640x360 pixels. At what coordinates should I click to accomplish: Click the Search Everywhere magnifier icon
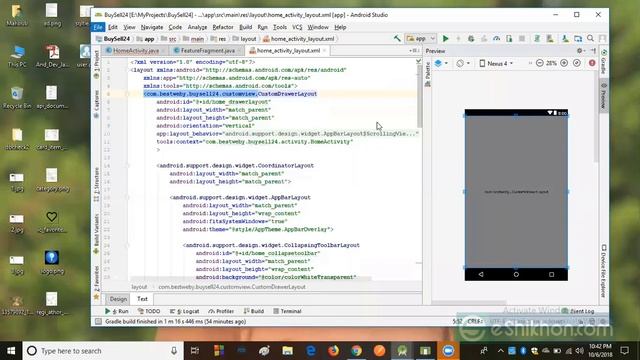591,38
